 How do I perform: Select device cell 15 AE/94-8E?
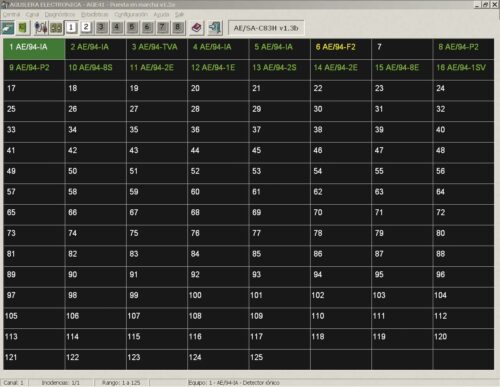pyautogui.click(x=402, y=70)
